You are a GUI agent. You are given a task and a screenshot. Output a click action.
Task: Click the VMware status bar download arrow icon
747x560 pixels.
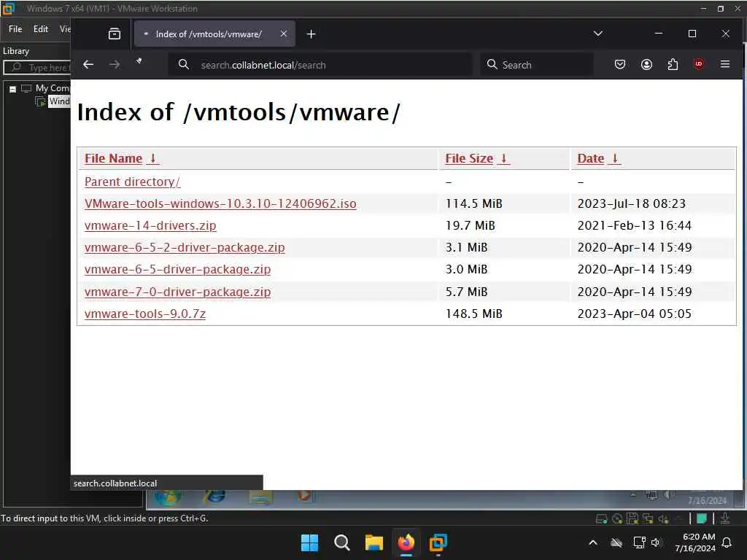(x=725, y=518)
